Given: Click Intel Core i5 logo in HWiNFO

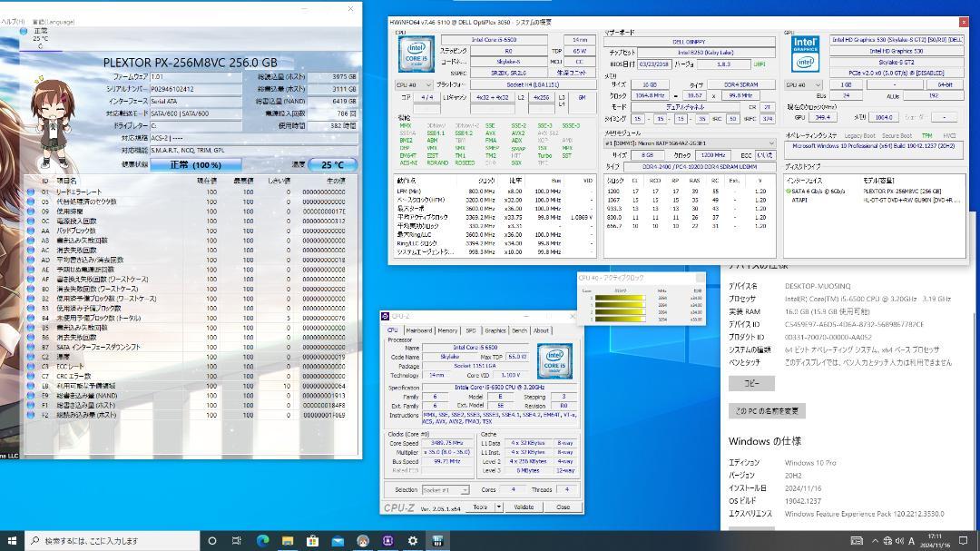Looking at the screenshot, I should pos(416,54).
